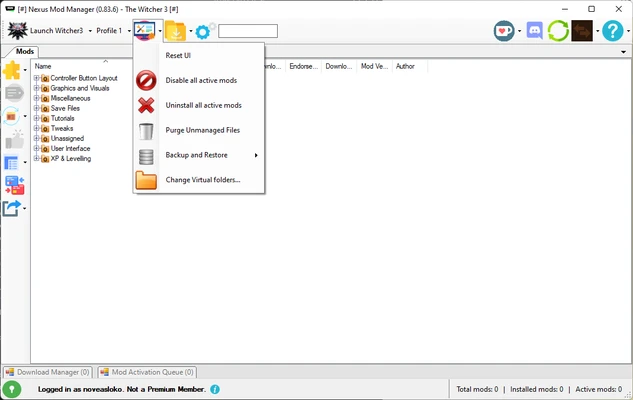The height and width of the screenshot is (400, 633).
Task: Select the Unassigned category row
Action: [x=67, y=138]
